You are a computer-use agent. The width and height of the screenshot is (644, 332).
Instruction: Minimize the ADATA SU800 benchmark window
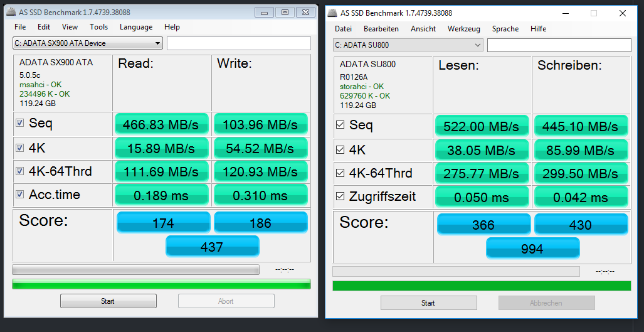tap(564, 13)
